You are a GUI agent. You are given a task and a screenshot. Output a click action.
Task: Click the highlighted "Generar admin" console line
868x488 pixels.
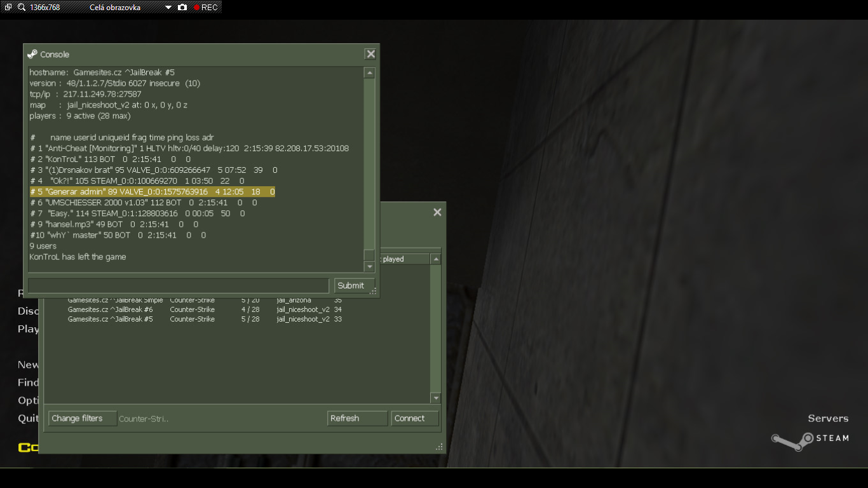pos(152,191)
